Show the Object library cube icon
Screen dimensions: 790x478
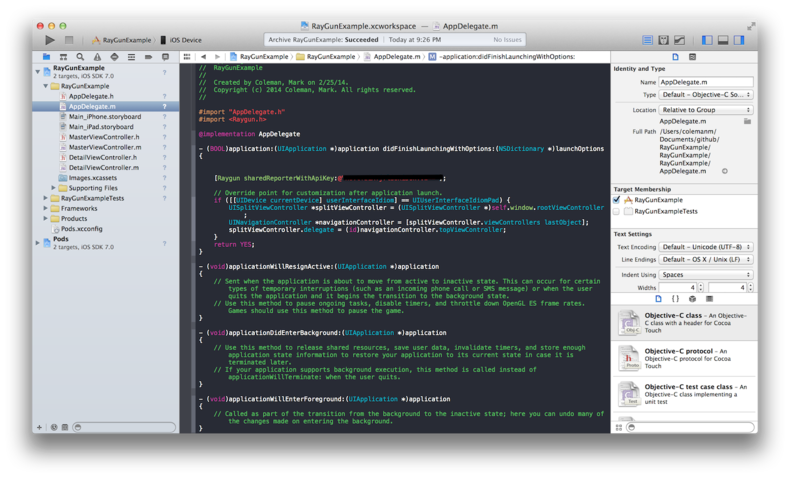tap(692, 299)
